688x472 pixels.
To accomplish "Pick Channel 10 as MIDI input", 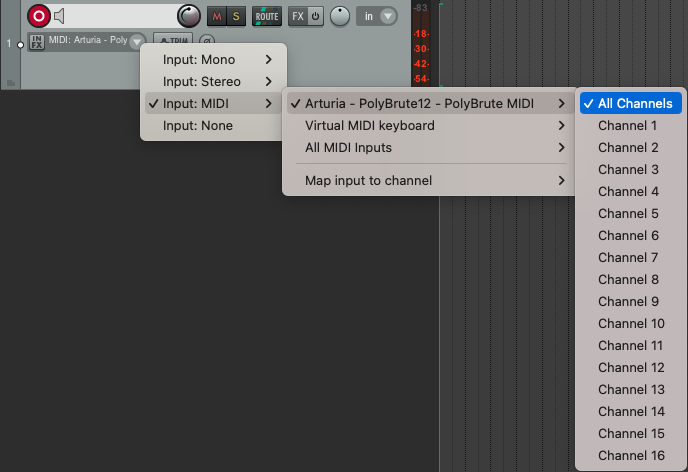I will click(x=631, y=323).
